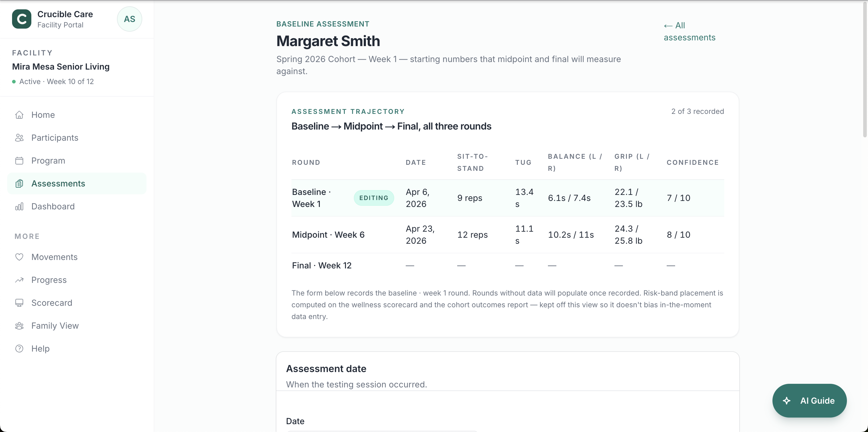The image size is (868, 432).
Task: Open the Movements page
Action: pos(77,257)
